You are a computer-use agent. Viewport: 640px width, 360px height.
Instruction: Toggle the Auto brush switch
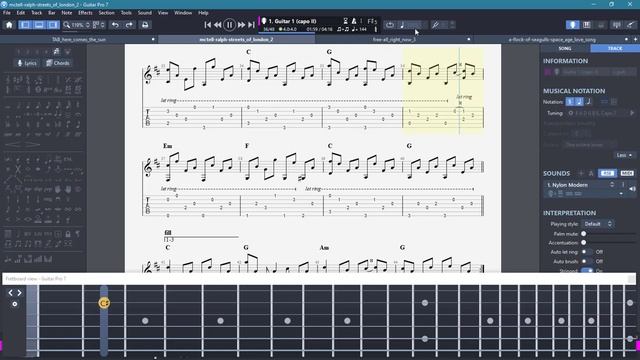point(587,261)
